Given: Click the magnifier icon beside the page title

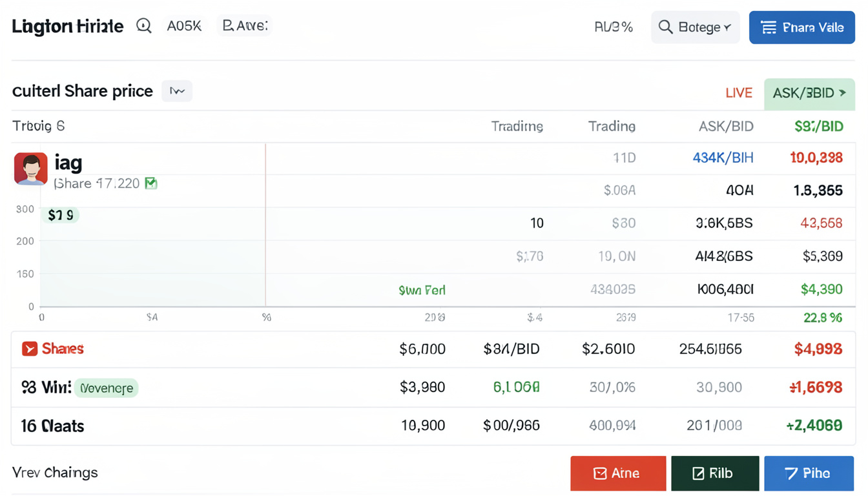Looking at the screenshot, I should click(144, 26).
